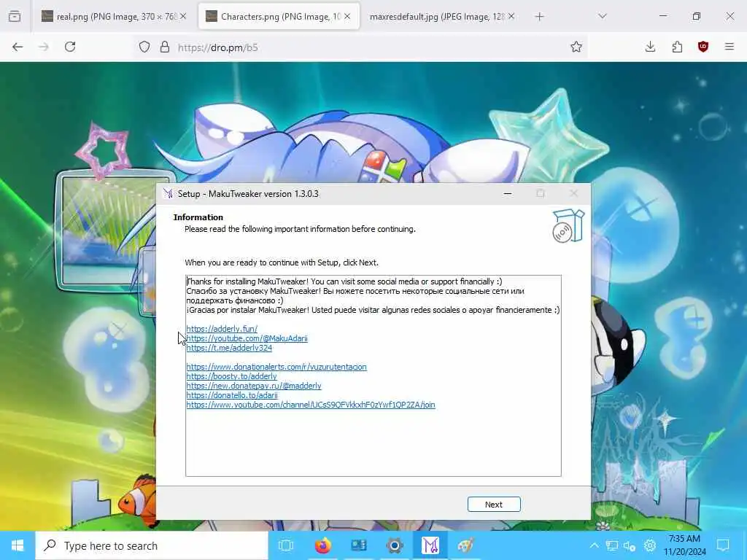The image size is (747, 560).
Task: Open the new.donatepay.ru/@madderly link
Action: (254, 386)
